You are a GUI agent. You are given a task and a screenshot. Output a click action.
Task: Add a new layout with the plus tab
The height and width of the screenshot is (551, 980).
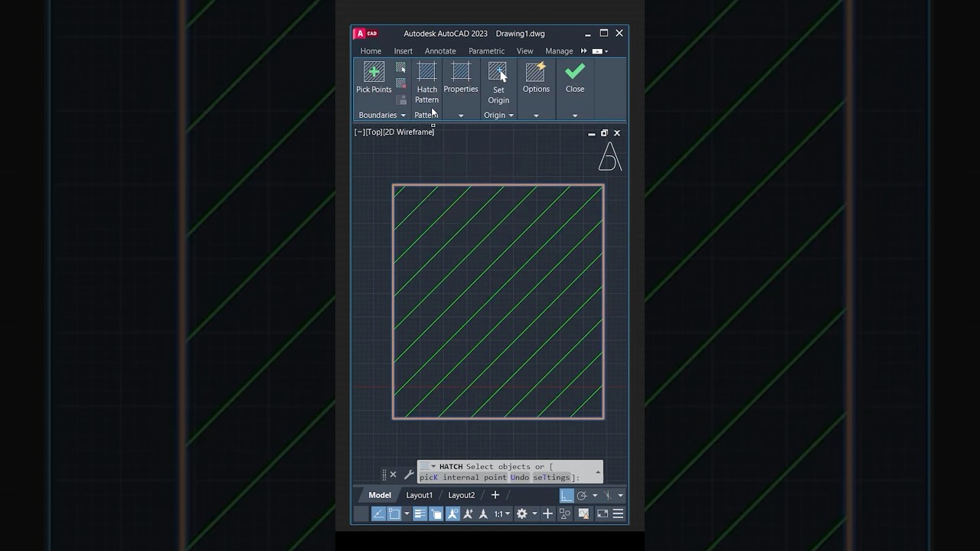495,495
